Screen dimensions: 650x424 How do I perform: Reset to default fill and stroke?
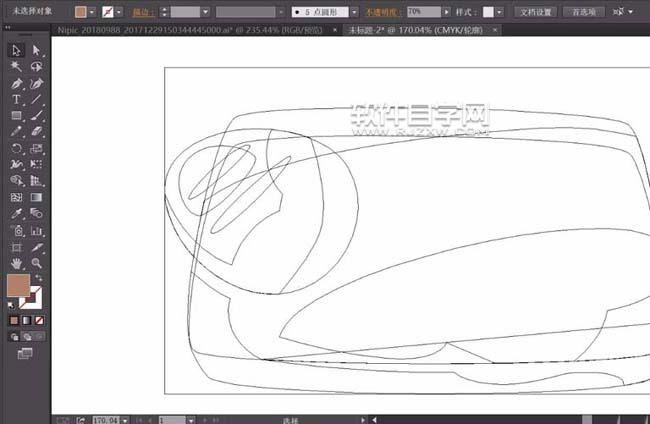tap(11, 305)
